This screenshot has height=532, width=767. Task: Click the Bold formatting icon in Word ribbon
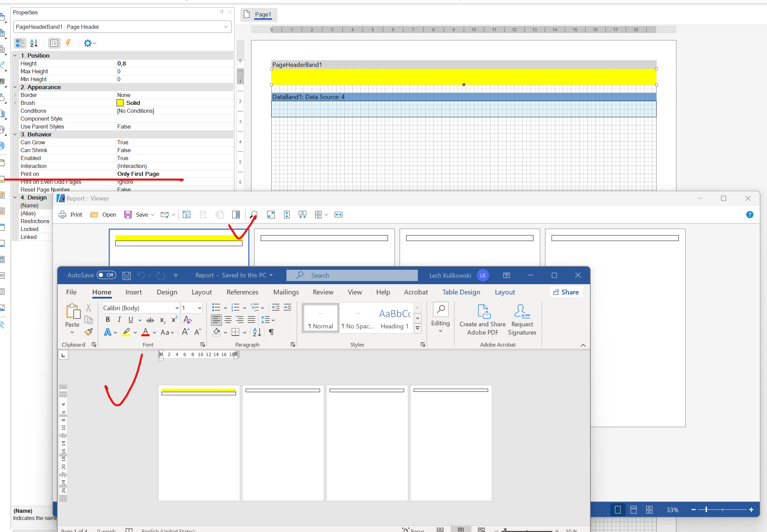[108, 319]
